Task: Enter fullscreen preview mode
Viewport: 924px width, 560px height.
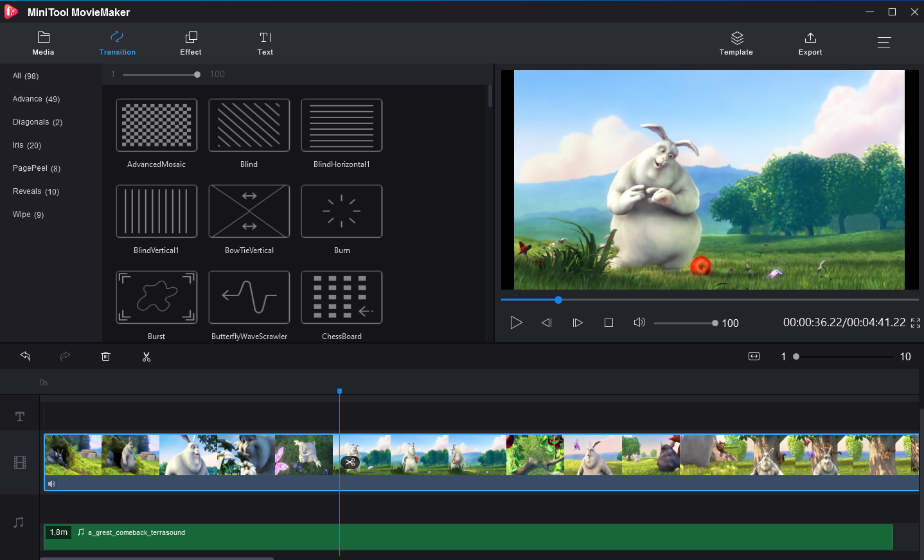Action: [914, 323]
